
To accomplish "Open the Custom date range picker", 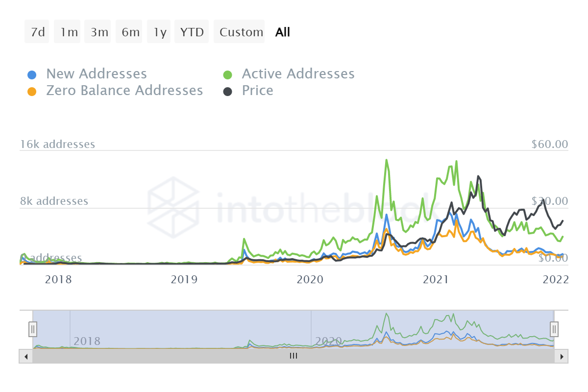I will [x=241, y=32].
